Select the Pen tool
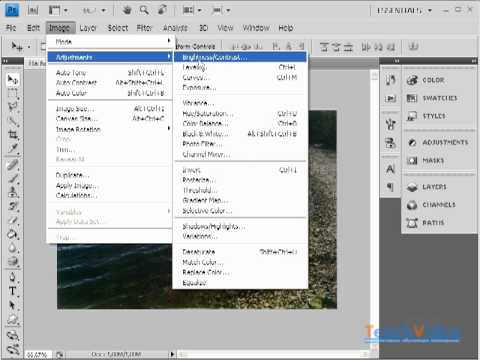The image size is (480, 360). click(x=13, y=277)
